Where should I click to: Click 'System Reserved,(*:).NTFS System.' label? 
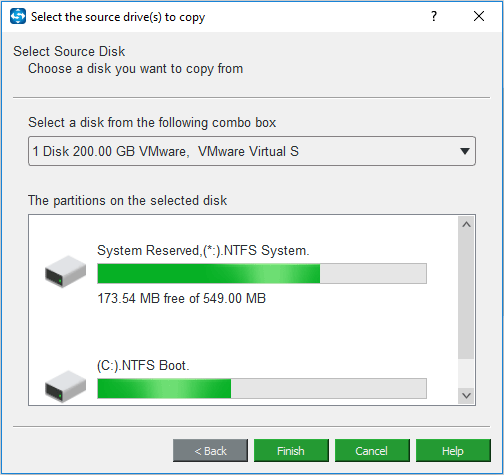point(203,250)
